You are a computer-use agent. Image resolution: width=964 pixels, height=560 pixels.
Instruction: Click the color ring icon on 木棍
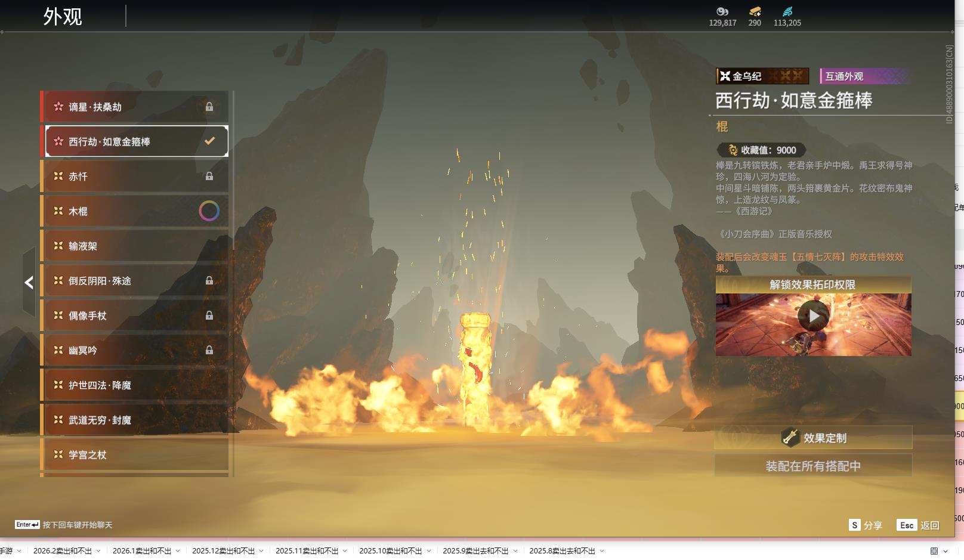pyautogui.click(x=209, y=211)
